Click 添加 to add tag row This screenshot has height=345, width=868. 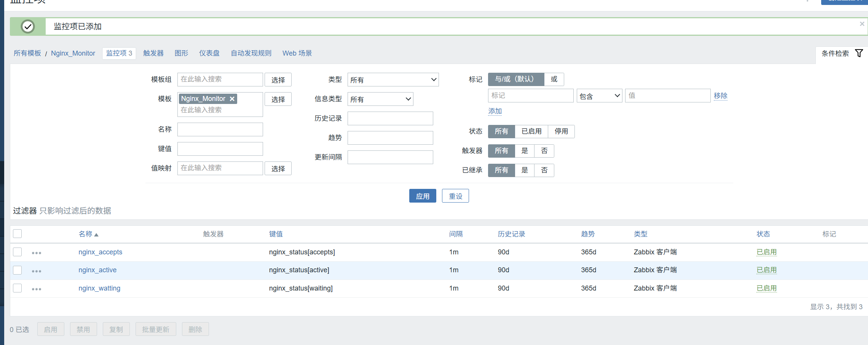(x=495, y=111)
